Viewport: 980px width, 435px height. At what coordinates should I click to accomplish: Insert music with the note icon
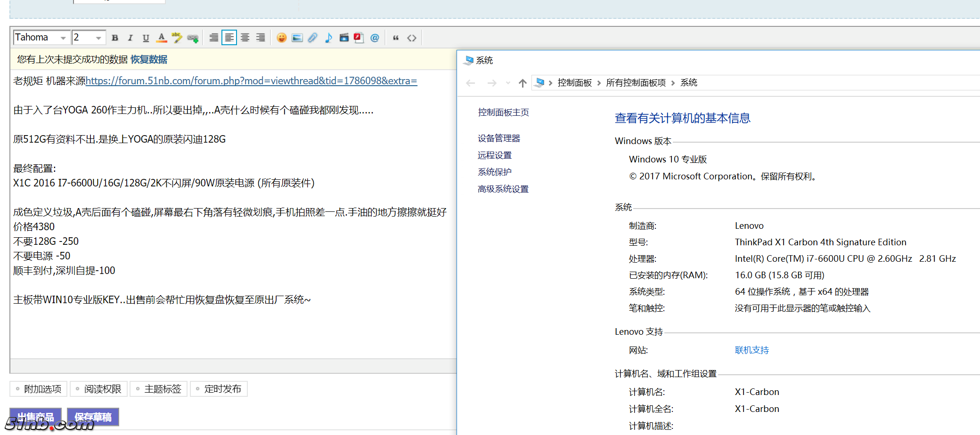328,38
